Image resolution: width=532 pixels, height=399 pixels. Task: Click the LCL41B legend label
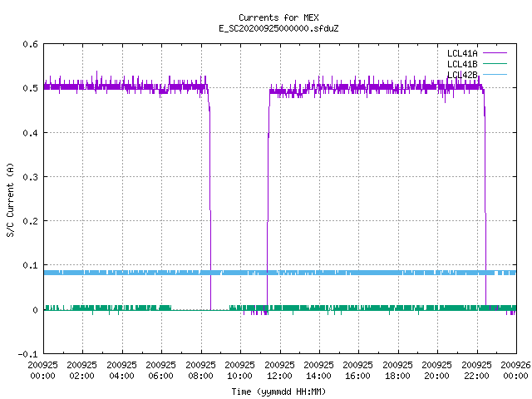(462, 64)
